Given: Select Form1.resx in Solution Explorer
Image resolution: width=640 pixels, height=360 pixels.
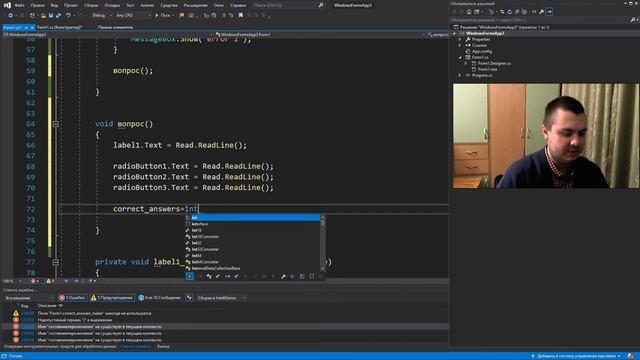Looking at the screenshot, I should tap(487, 69).
